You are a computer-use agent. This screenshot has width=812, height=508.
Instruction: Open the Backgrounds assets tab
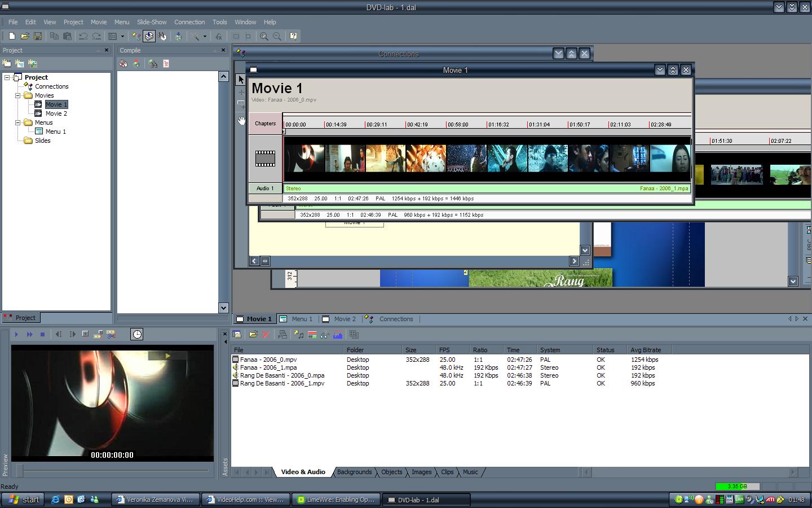pos(354,472)
